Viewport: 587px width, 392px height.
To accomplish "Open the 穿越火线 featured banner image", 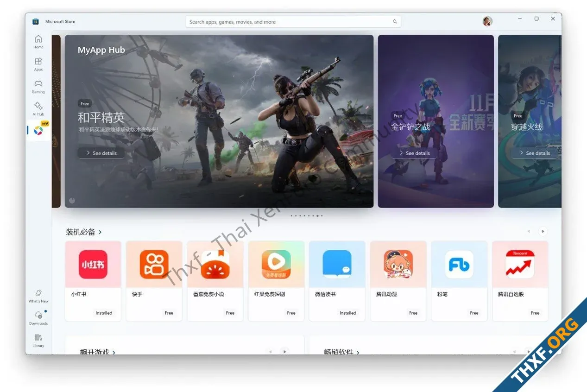I will 530,121.
